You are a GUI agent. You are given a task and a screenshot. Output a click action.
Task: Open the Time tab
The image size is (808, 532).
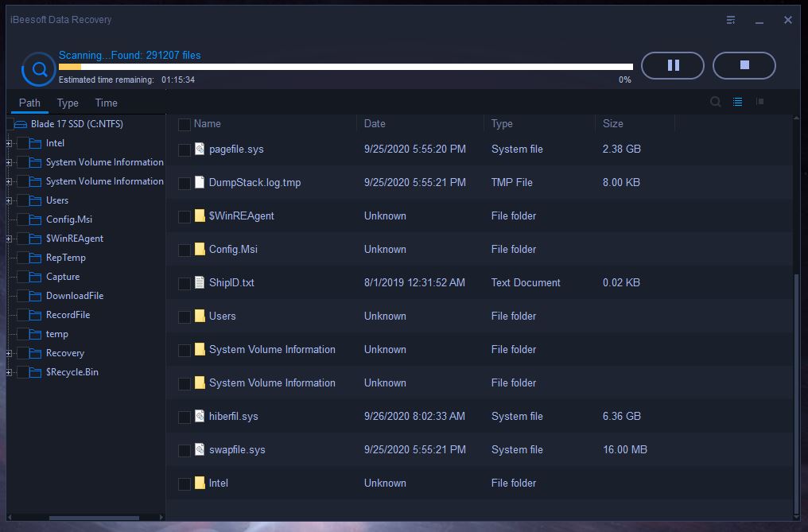106,103
